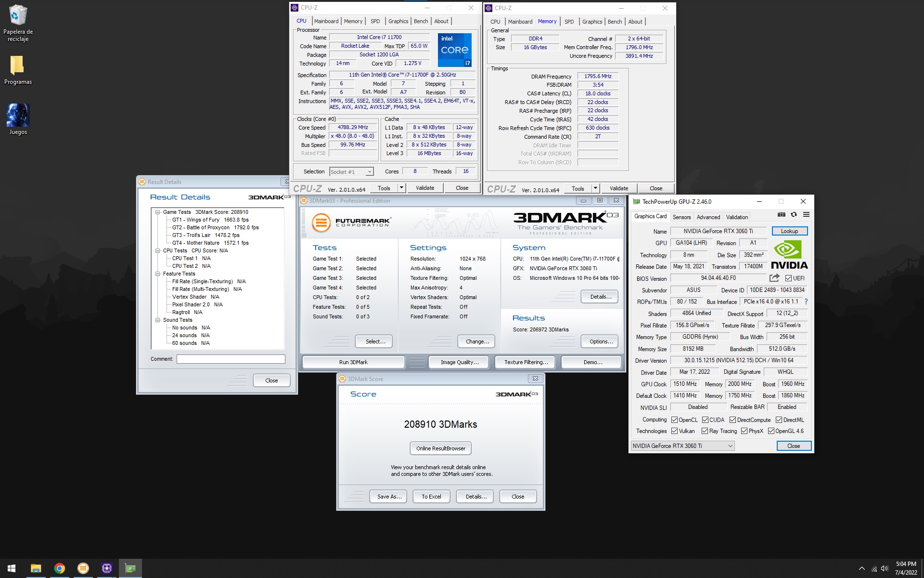Open Tools dropdown arrow in CPU-Z CPU window

402,188
